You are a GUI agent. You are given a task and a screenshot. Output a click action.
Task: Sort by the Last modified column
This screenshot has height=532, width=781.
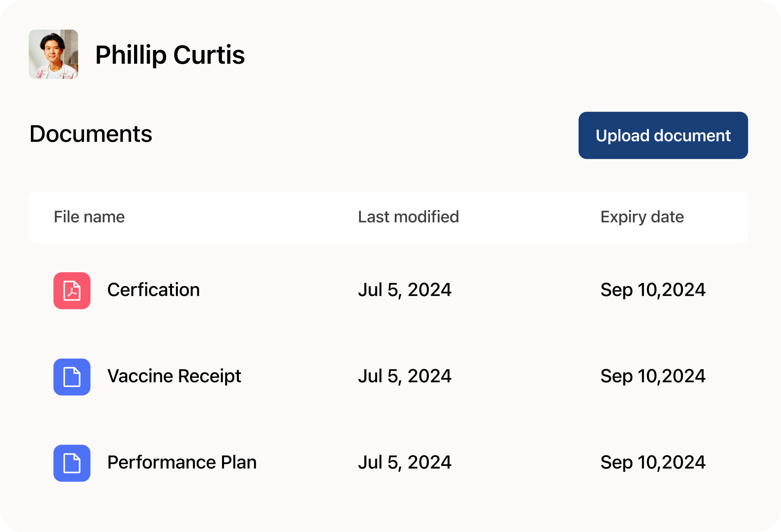coord(408,217)
